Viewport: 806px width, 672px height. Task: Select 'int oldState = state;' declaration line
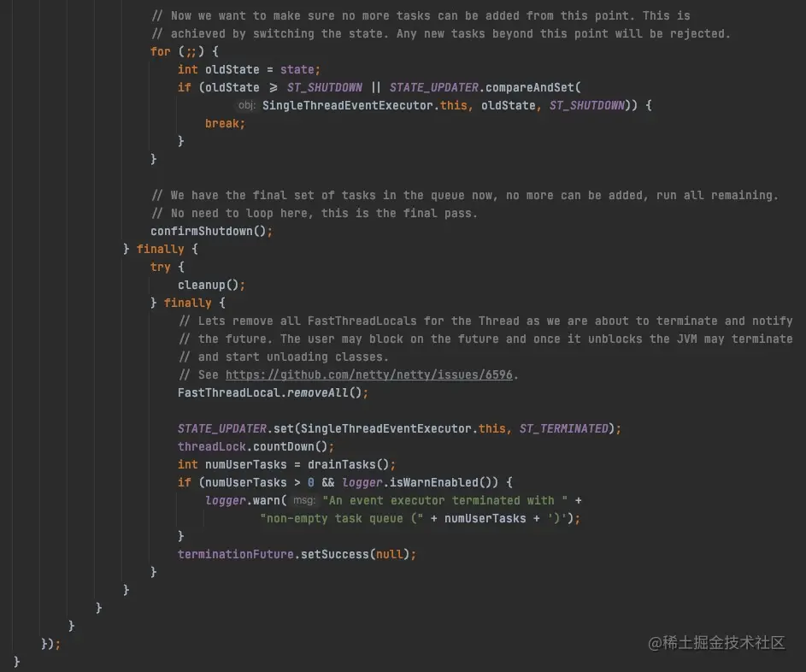click(249, 69)
